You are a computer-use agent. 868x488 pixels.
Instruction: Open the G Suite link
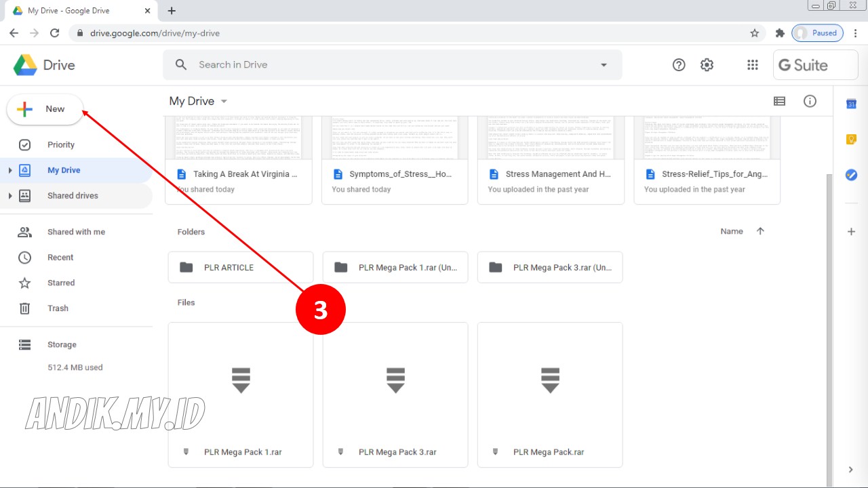(x=814, y=64)
